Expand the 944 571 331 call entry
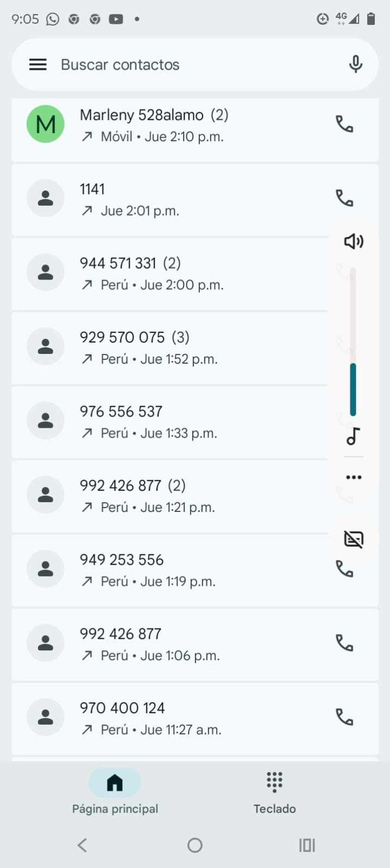The width and height of the screenshot is (390, 868). pos(163,273)
